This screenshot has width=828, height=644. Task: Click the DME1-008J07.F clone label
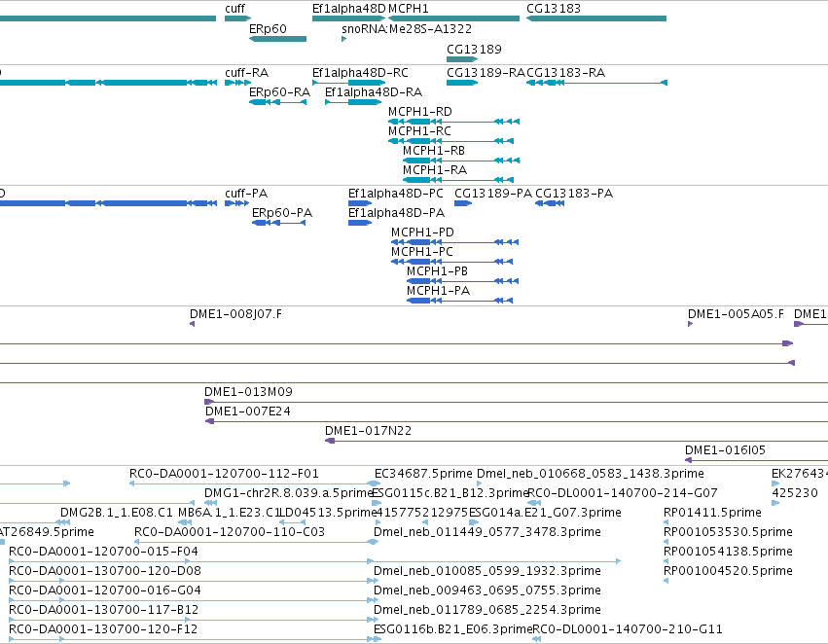click(x=235, y=314)
